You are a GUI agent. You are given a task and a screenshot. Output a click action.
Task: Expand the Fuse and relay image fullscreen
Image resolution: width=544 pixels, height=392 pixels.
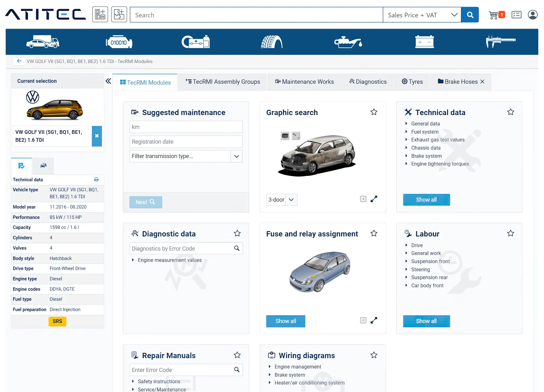374,320
